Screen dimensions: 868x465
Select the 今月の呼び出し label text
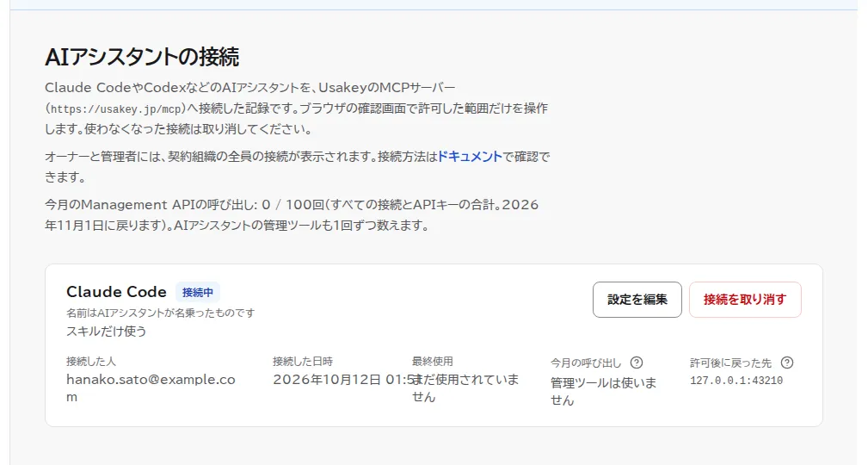[x=586, y=363]
